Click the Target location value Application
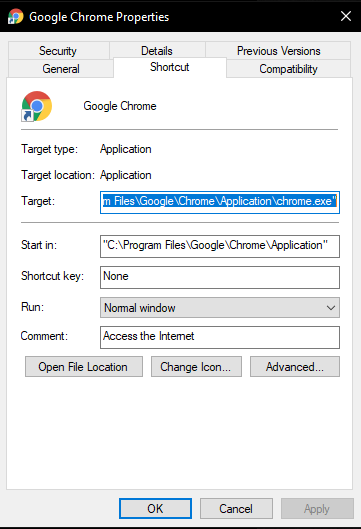The height and width of the screenshot is (529, 361). (126, 175)
